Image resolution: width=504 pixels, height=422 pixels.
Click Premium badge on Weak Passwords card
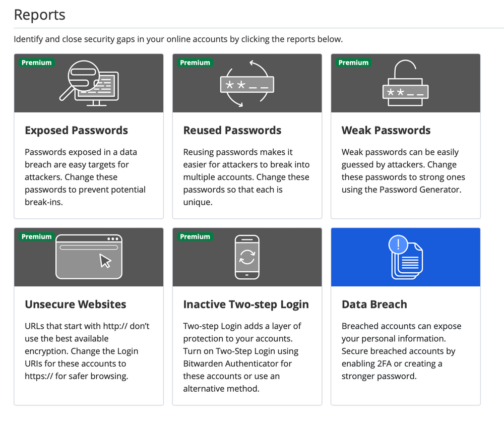[354, 63]
